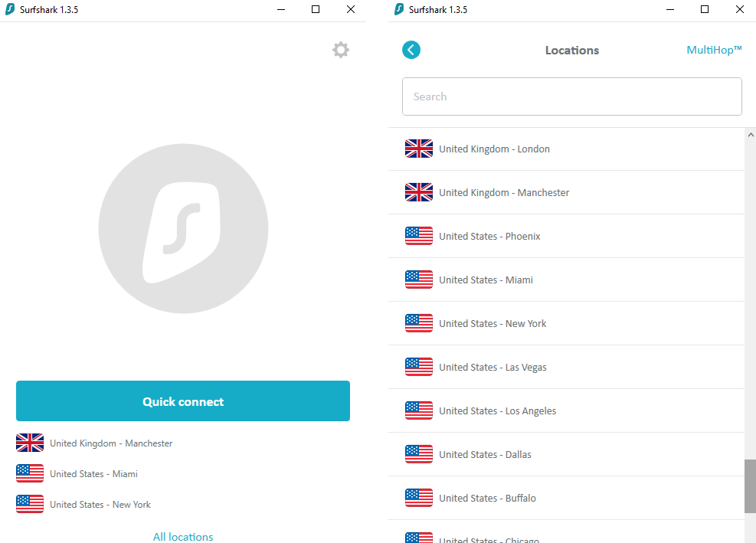Choose United States - Dallas location
The width and height of the screenshot is (756, 543).
pyautogui.click(x=566, y=454)
